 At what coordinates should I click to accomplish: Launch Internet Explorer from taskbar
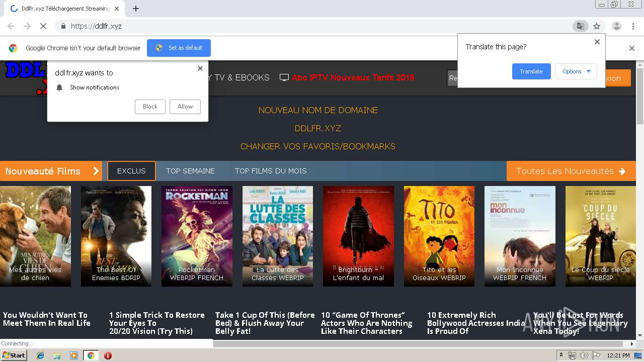point(40,355)
